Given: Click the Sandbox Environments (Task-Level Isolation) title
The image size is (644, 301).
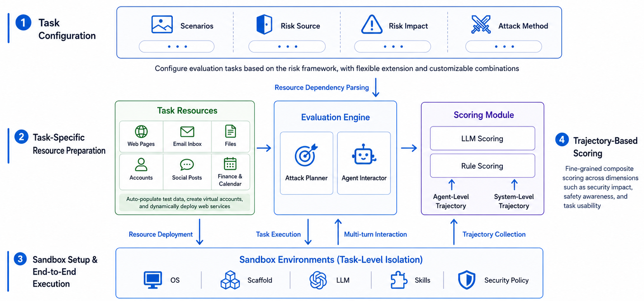Looking at the screenshot, I should 331,259.
